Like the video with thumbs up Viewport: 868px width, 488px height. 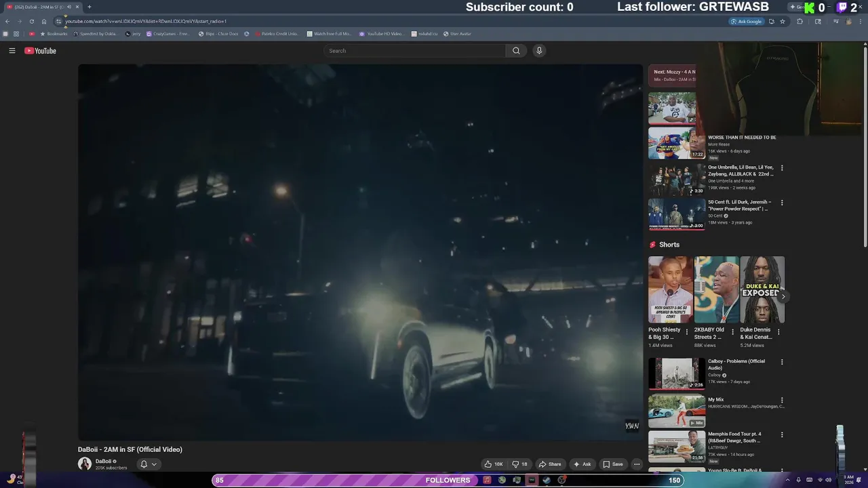pyautogui.click(x=494, y=464)
